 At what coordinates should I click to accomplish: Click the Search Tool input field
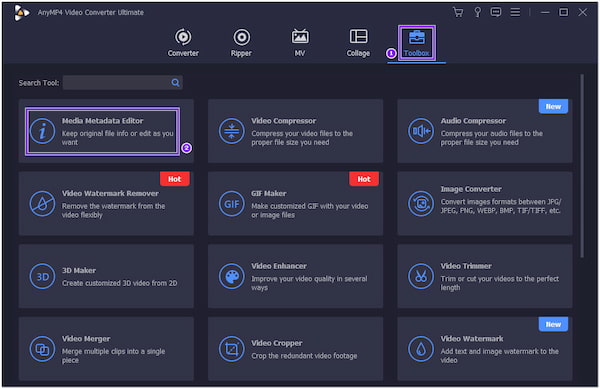pos(122,83)
